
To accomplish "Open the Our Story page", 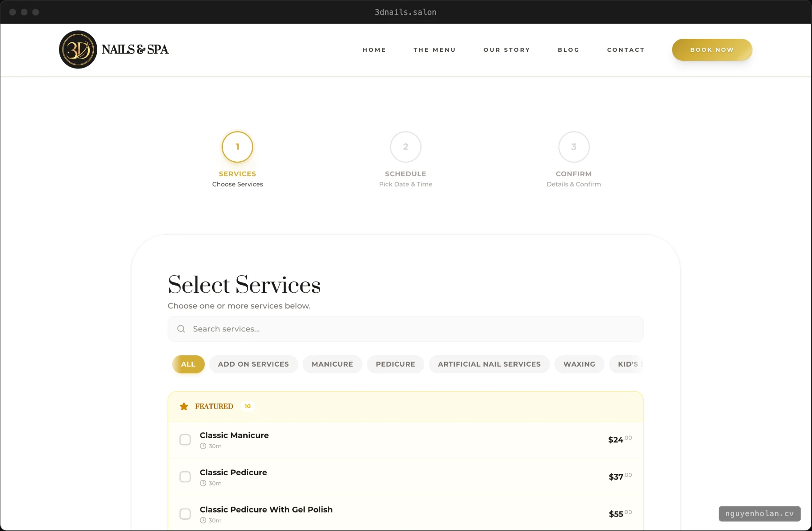I will [507, 50].
